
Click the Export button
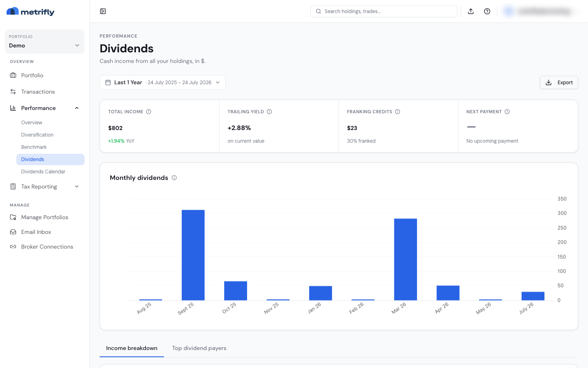[x=559, y=83]
